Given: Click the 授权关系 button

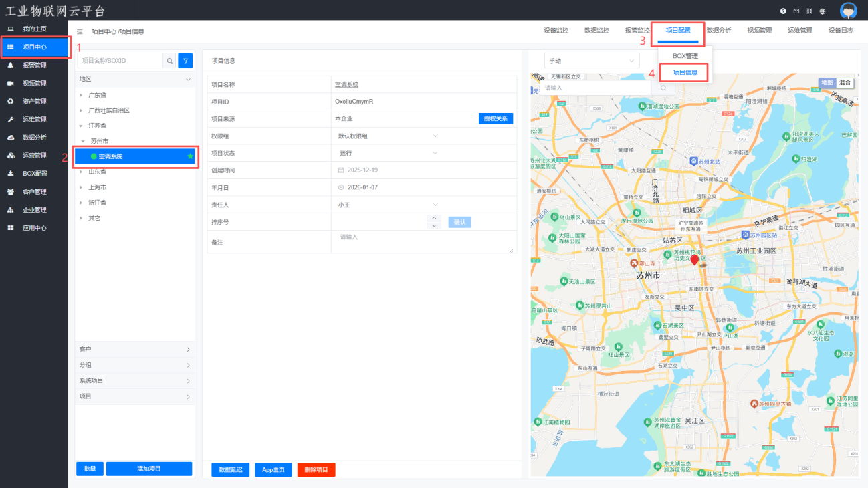Looking at the screenshot, I should coord(496,118).
